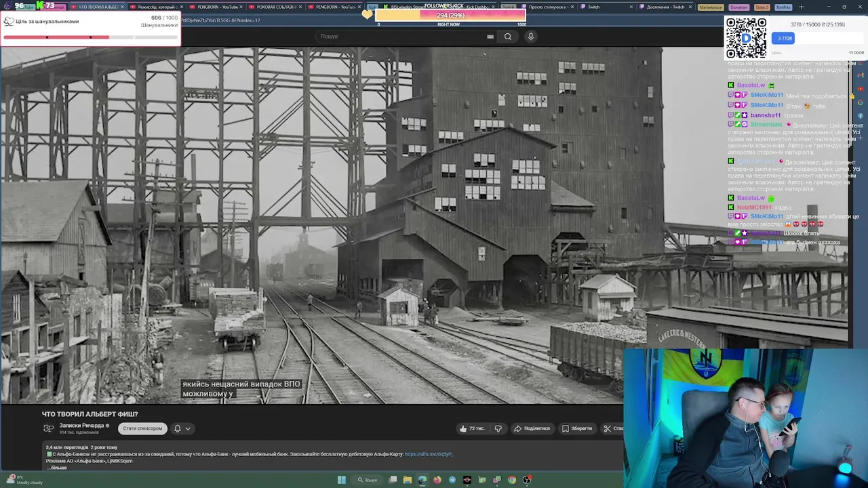Open the weather widget showing Mostly cloudy

tap(24, 480)
